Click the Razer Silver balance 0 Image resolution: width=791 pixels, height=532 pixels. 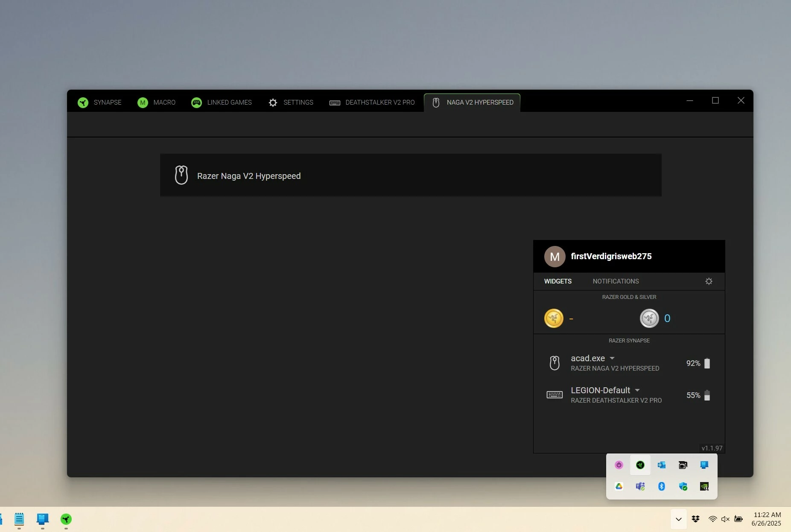coord(667,319)
